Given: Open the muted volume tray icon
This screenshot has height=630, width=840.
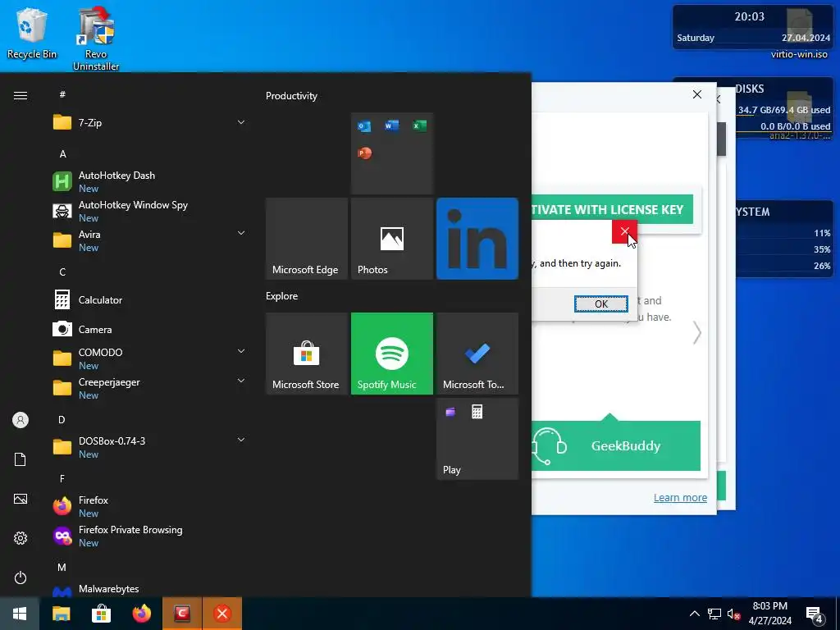Looking at the screenshot, I should point(734,614).
